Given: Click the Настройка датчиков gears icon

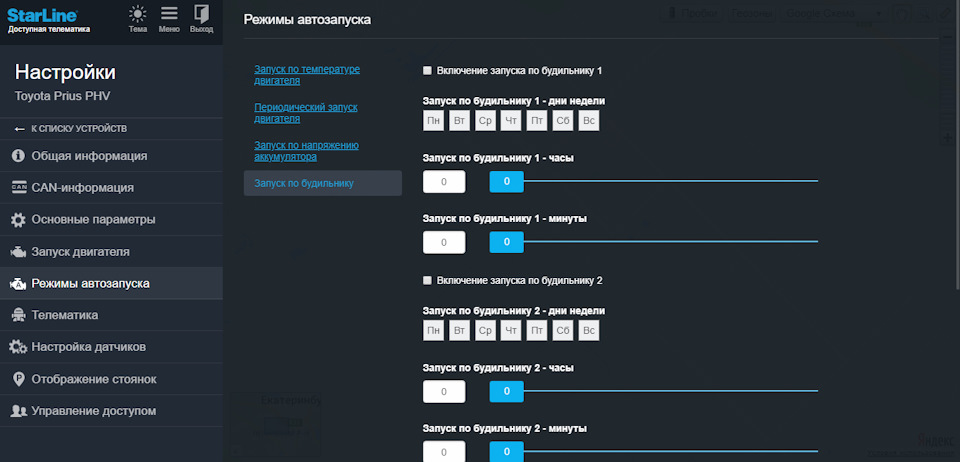Looking at the screenshot, I should pyautogui.click(x=19, y=347).
